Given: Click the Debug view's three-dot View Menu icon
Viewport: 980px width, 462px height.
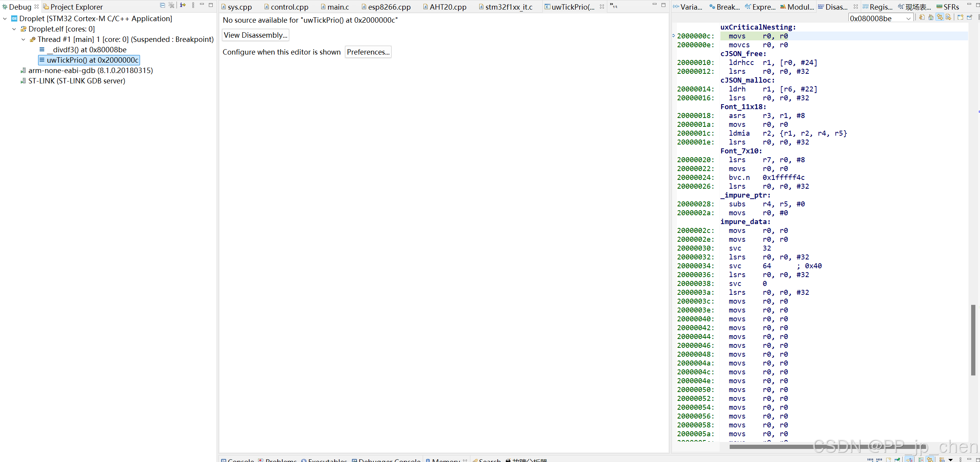Looking at the screenshot, I should [x=193, y=5].
